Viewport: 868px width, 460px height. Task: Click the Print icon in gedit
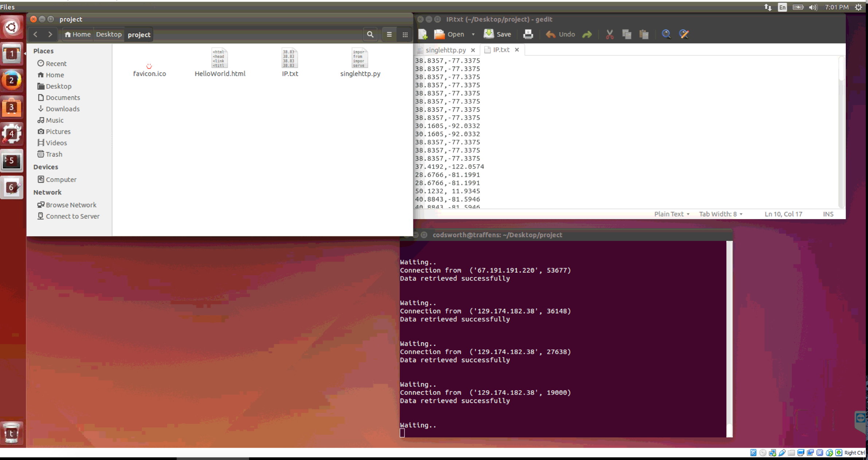528,34
